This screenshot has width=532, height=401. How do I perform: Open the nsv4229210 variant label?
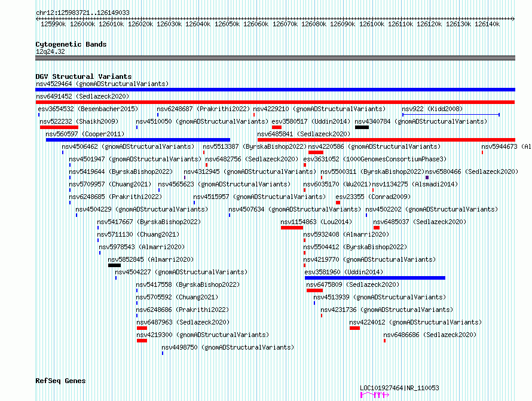tap(319, 109)
